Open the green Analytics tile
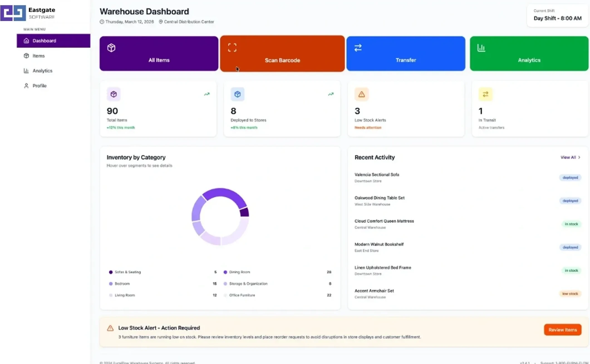Screen dimensions: 590x364 point(529,53)
